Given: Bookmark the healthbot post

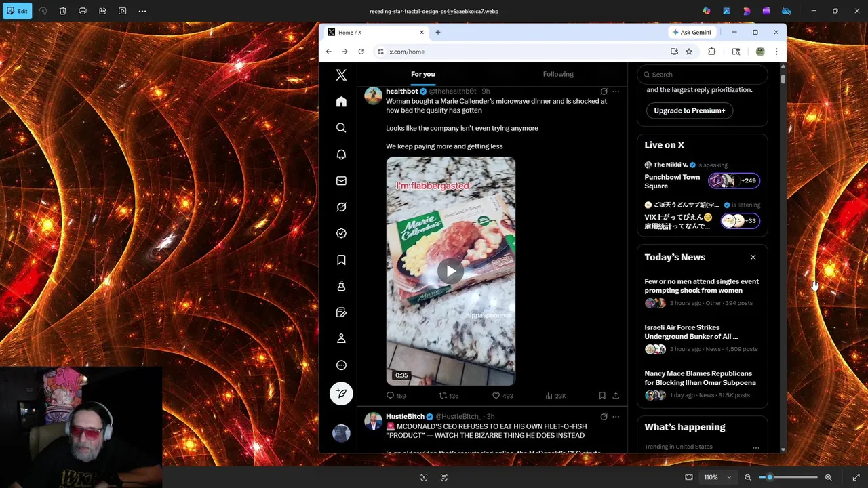Looking at the screenshot, I should coord(602,396).
